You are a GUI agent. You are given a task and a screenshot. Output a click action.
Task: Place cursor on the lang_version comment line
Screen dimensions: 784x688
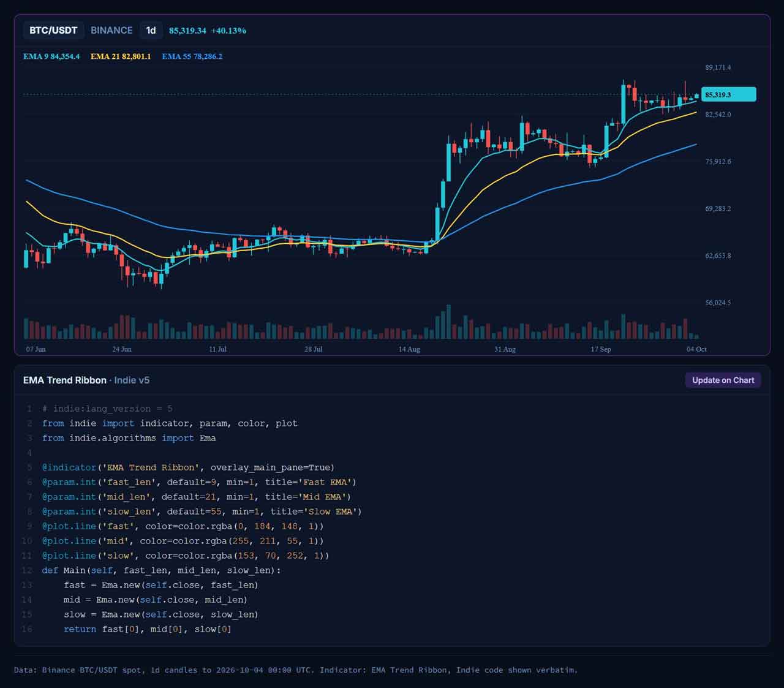(107, 409)
